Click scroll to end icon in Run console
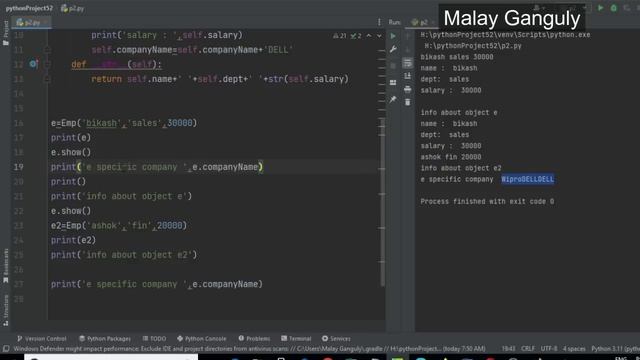This screenshot has height=360, width=640. pos(407,76)
